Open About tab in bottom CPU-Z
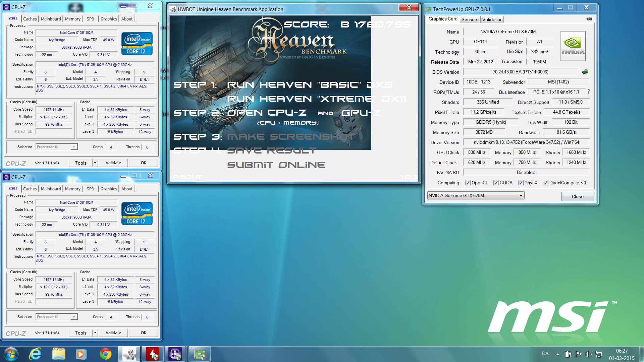Screen dimensions: 644x362 click(127, 189)
